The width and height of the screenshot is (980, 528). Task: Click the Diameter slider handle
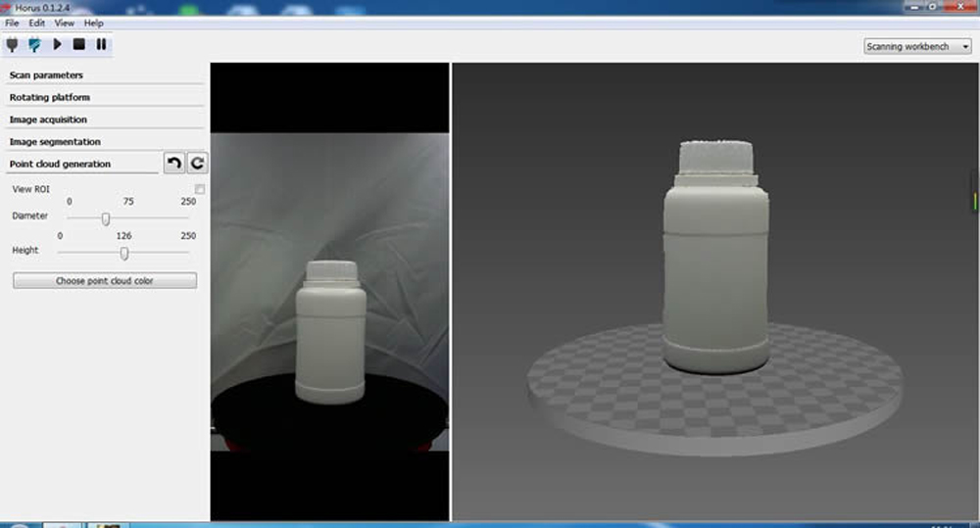(x=106, y=218)
